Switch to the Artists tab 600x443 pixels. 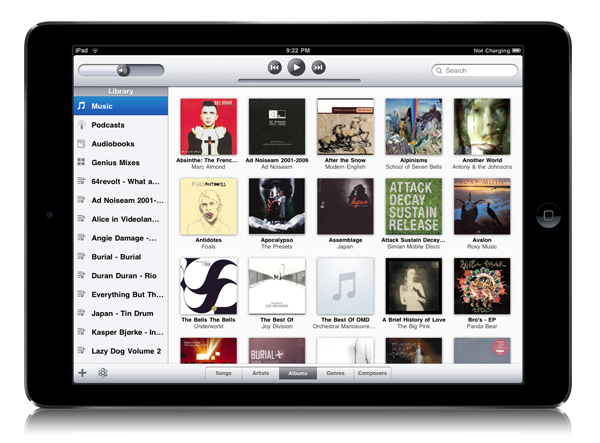[x=261, y=373]
